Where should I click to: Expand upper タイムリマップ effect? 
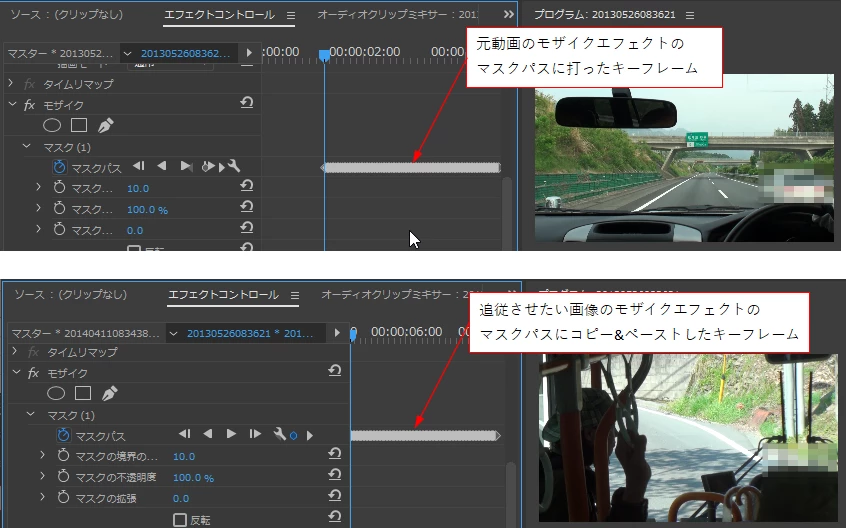[10, 83]
